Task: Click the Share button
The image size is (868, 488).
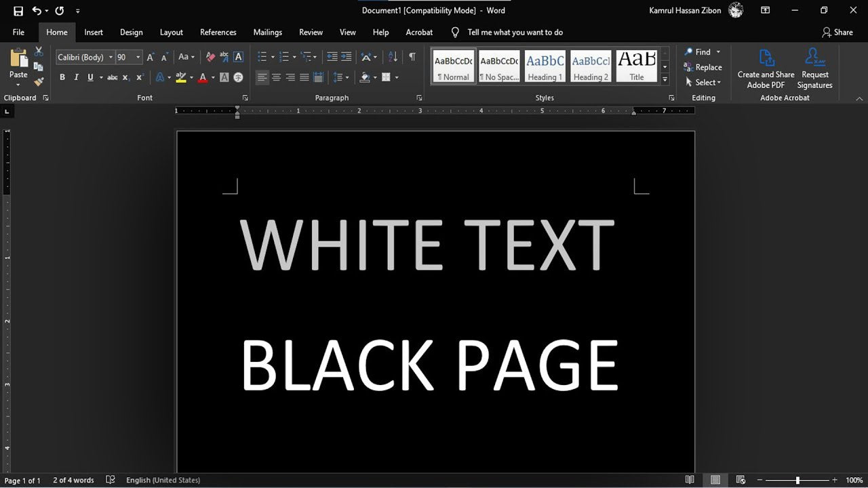Action: (837, 33)
